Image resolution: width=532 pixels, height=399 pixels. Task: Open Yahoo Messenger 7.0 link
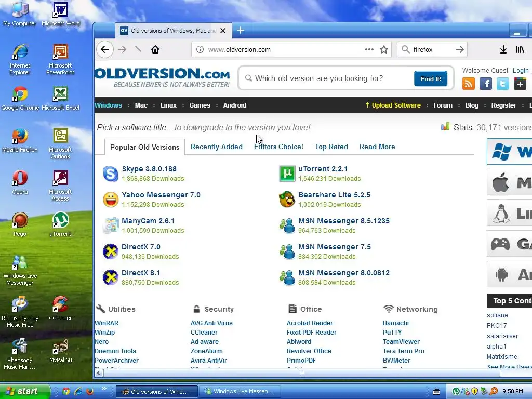click(161, 195)
